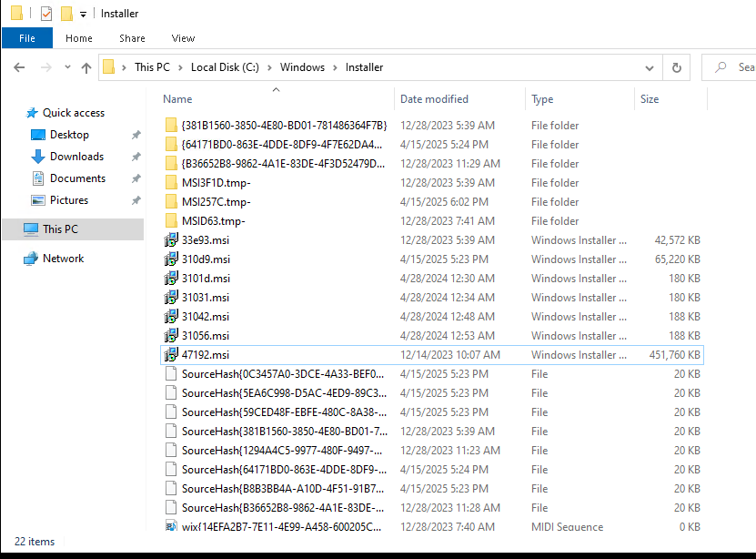Select Downloads in Quick access
Viewport: 756px width, 559px height.
pyautogui.click(x=76, y=157)
